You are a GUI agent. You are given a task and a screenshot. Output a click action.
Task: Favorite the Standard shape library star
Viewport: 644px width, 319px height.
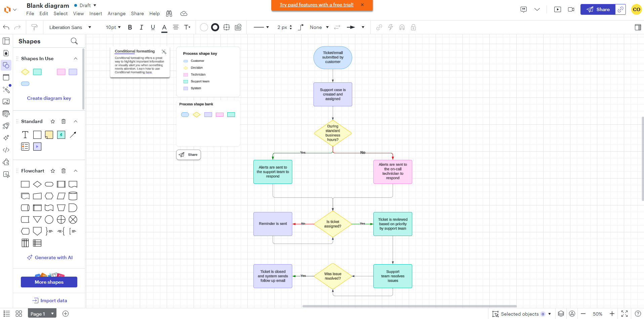[x=53, y=121]
